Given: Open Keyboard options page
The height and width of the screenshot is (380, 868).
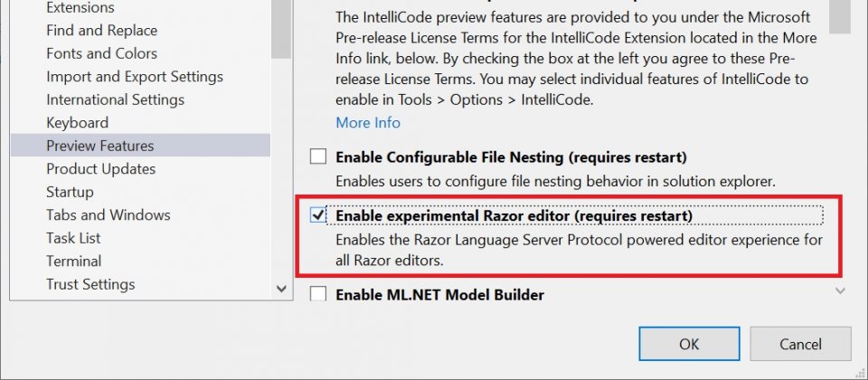Looking at the screenshot, I should coord(78,122).
